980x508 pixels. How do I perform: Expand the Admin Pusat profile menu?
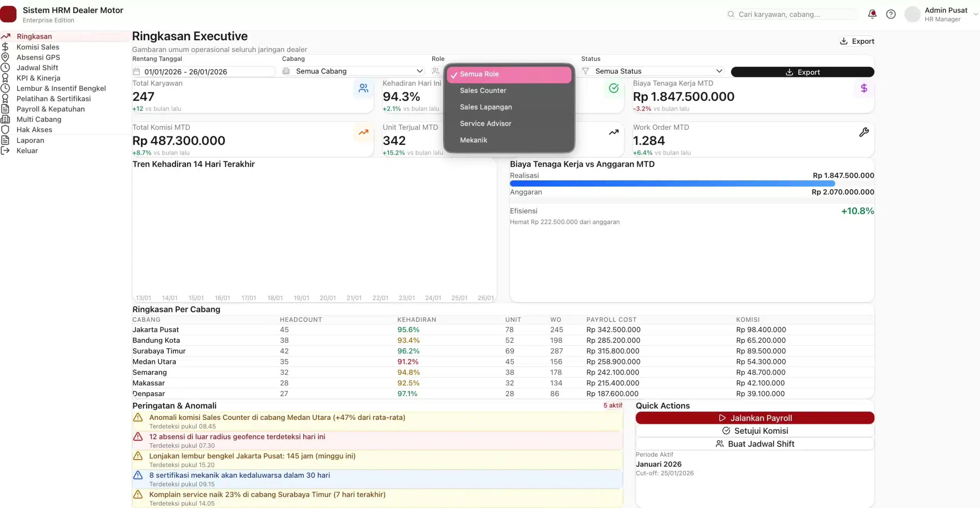pyautogui.click(x=975, y=14)
